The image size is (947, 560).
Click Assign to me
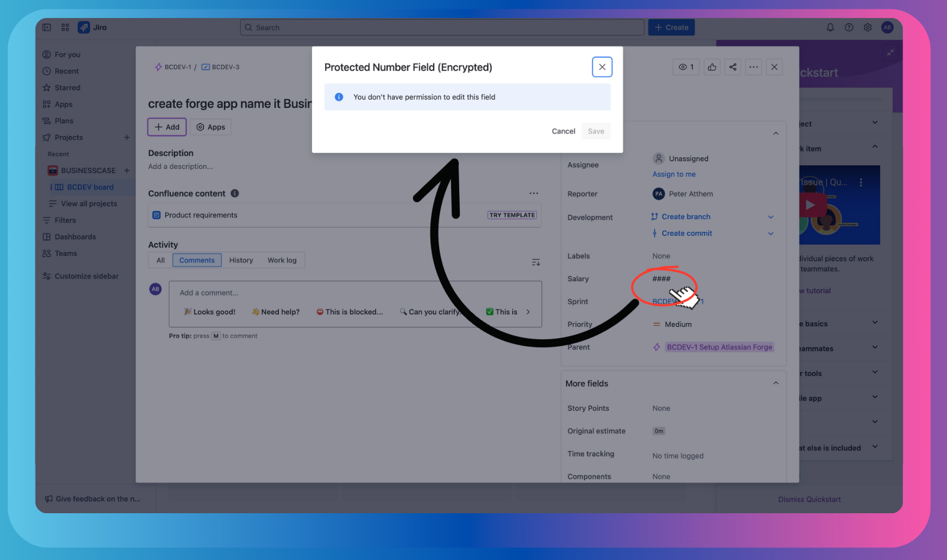[x=674, y=174]
